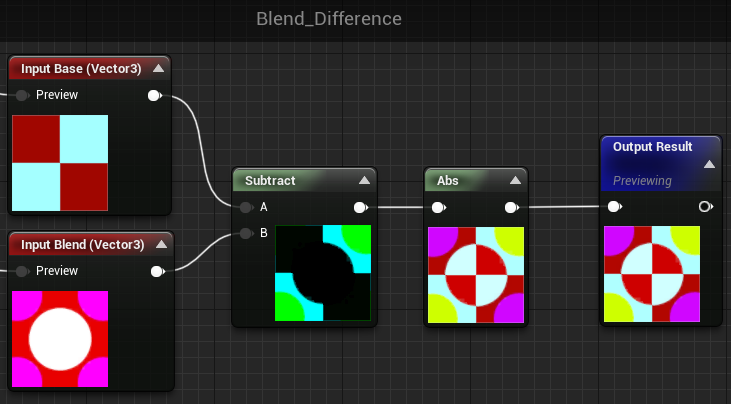This screenshot has width=731, height=404.
Task: Select the Subtract node's B input pin
Action: tap(245, 233)
